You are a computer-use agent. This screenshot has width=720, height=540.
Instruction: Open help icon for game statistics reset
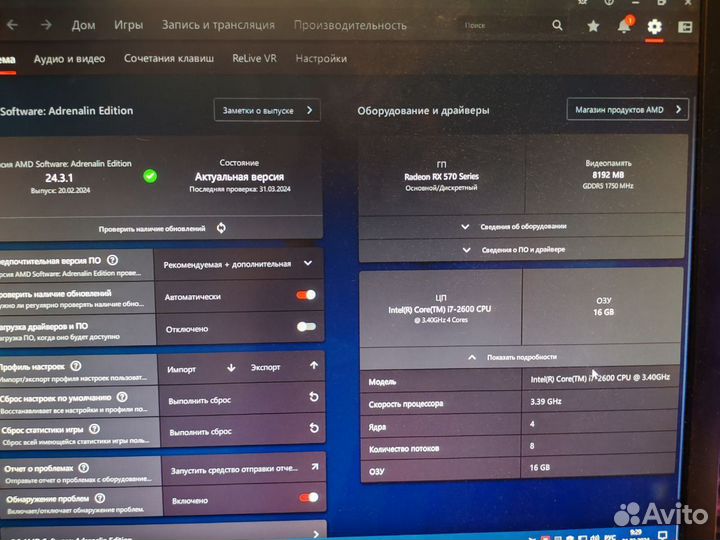(94, 429)
